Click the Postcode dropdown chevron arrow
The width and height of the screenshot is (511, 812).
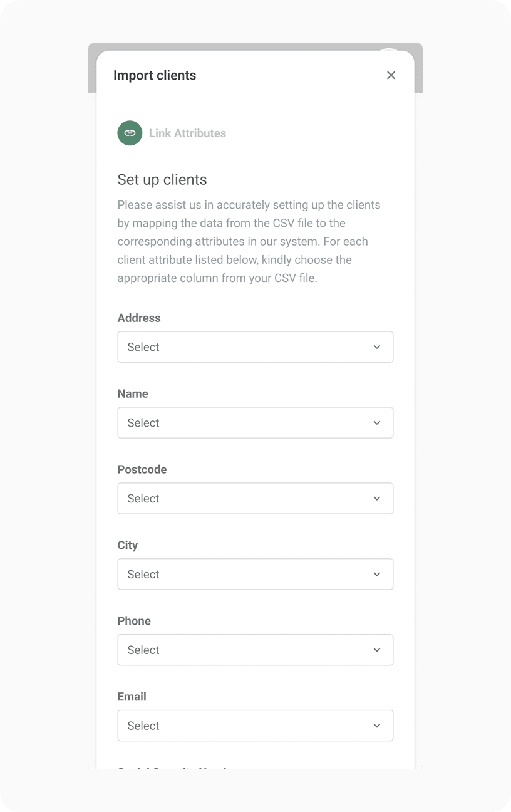point(377,499)
